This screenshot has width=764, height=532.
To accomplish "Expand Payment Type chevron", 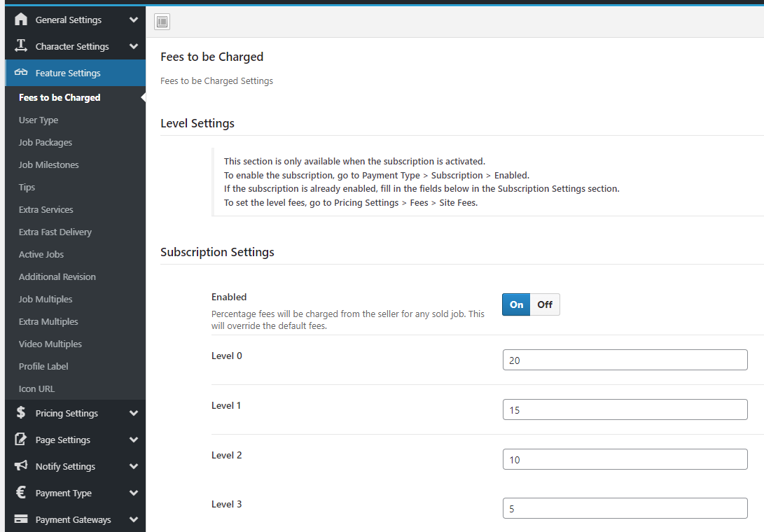I will (x=134, y=493).
